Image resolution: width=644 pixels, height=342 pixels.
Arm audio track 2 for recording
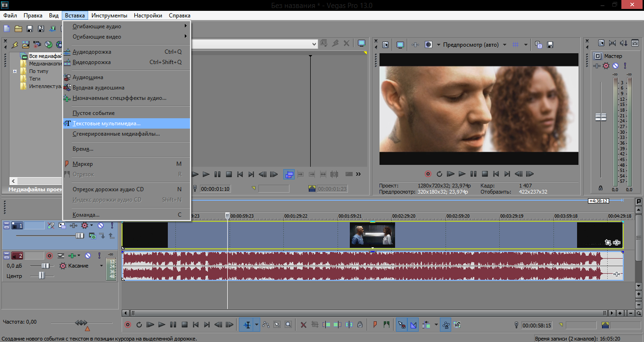50,256
